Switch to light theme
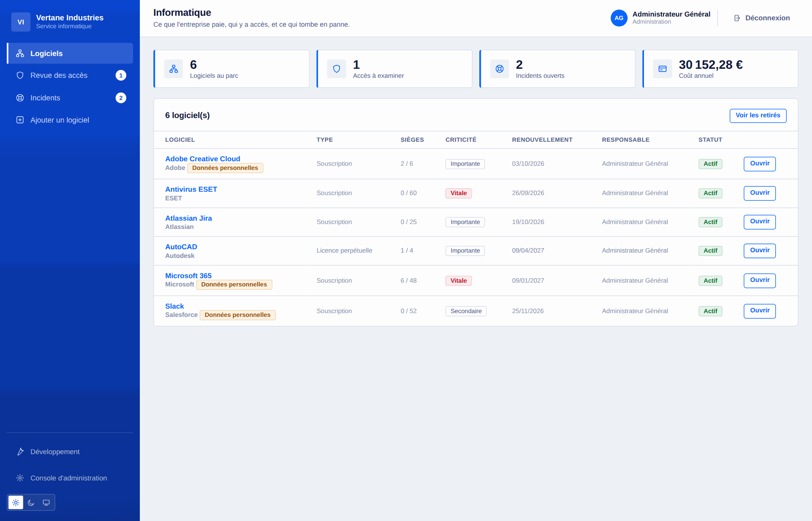This screenshot has width=812, height=521. click(x=16, y=503)
